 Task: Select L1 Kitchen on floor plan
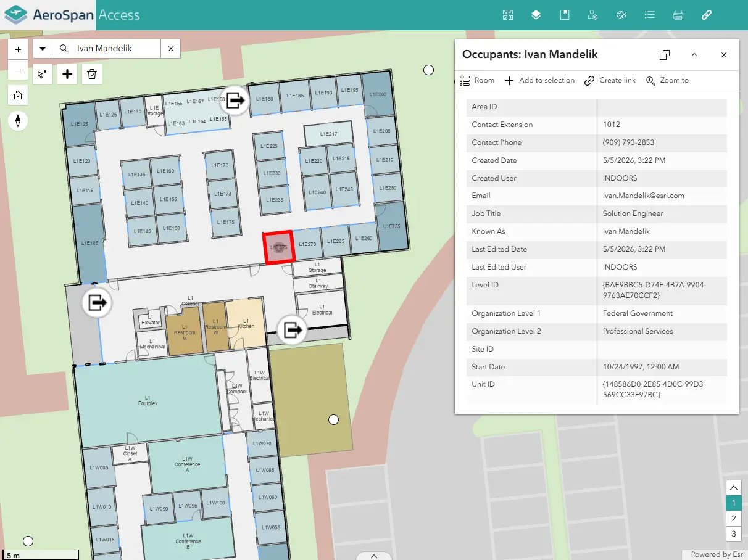pyautogui.click(x=246, y=323)
